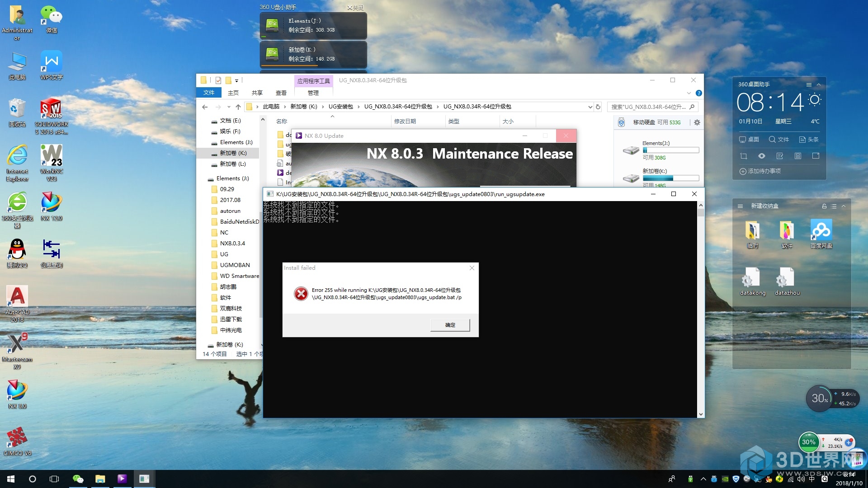
Task: Open the 管理 ribbon tab
Action: [313, 93]
